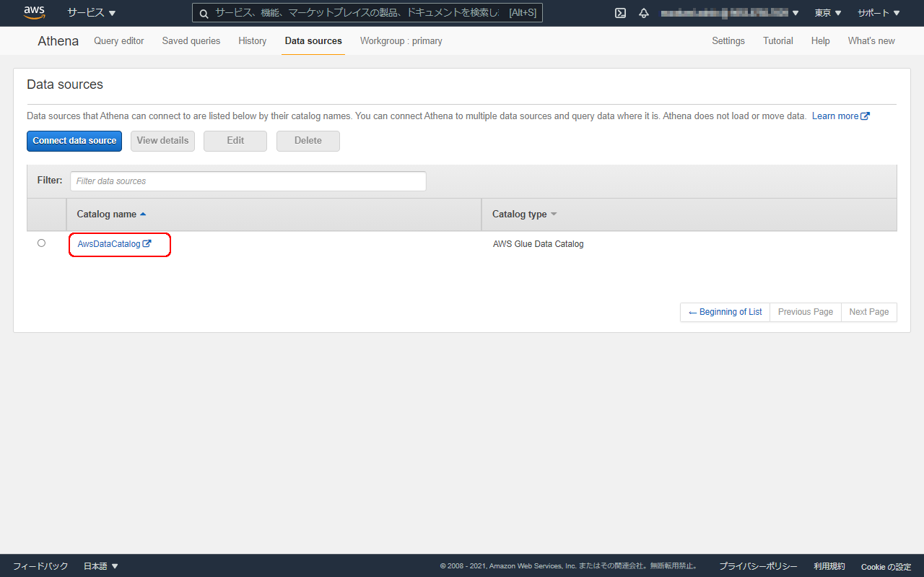This screenshot has height=577, width=924.
Task: Open Athena Settings
Action: (x=728, y=41)
